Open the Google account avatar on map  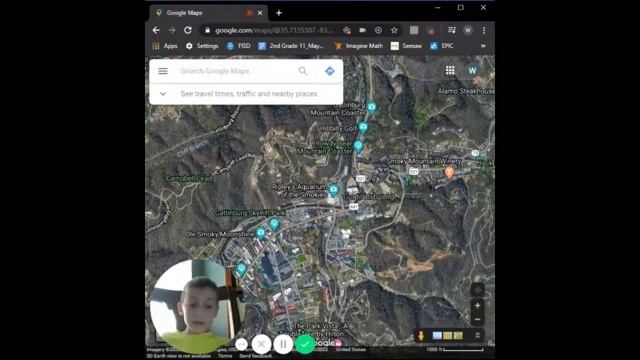[x=472, y=71]
